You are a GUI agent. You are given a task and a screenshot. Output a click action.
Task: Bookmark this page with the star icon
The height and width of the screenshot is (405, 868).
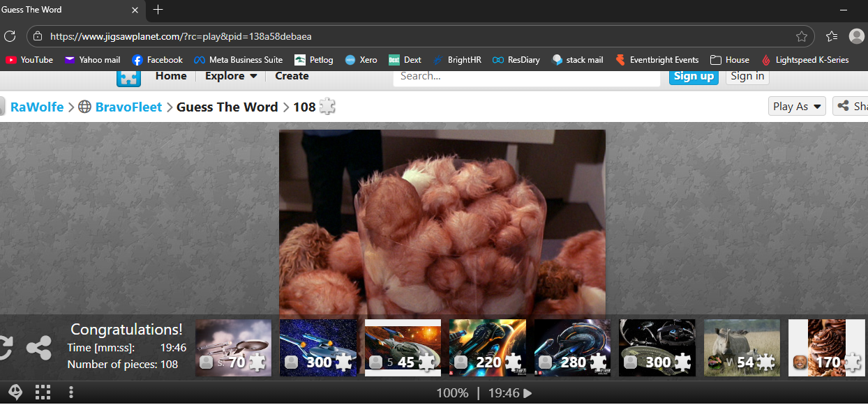tap(802, 36)
